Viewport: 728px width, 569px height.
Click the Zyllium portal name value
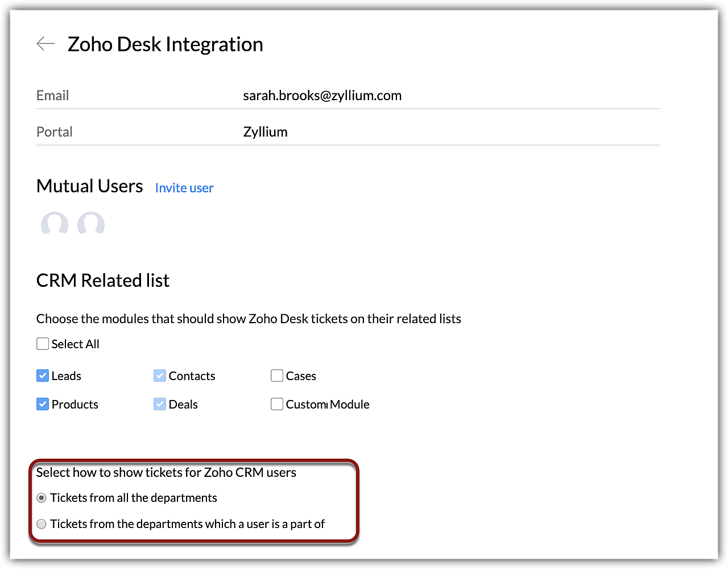coord(265,132)
